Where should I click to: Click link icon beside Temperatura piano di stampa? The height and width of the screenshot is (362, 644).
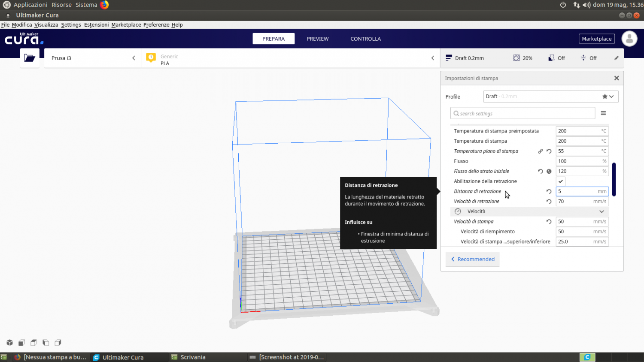541,151
